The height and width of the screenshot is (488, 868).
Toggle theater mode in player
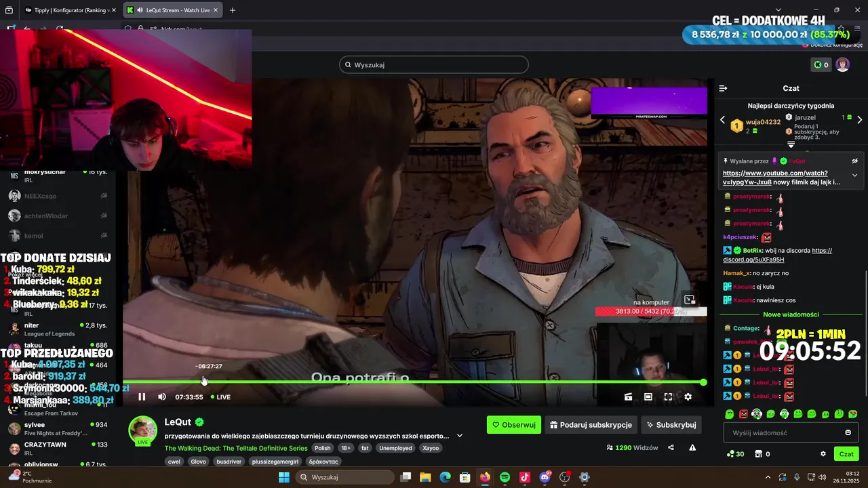click(x=648, y=397)
